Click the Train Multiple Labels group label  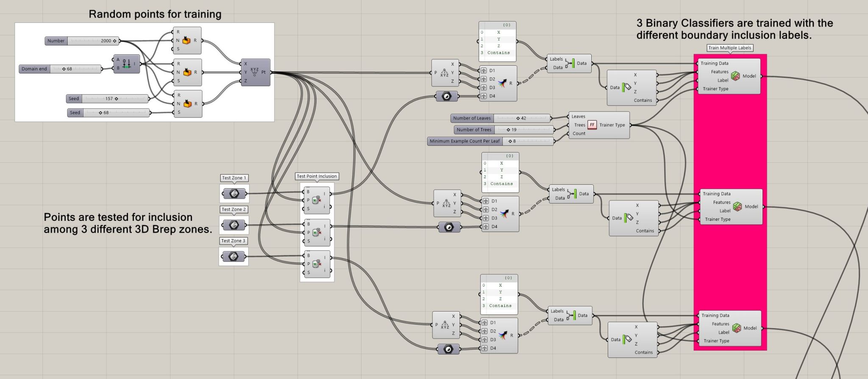point(730,48)
